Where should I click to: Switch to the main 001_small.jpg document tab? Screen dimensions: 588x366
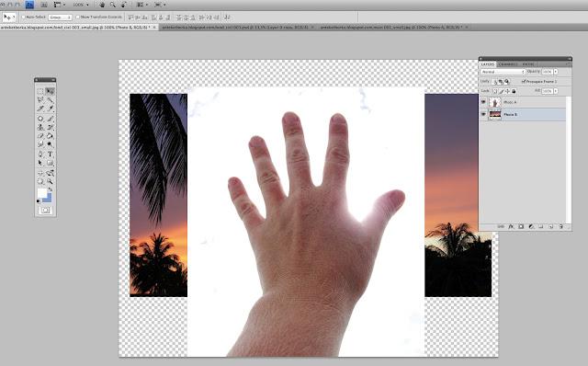[394, 27]
